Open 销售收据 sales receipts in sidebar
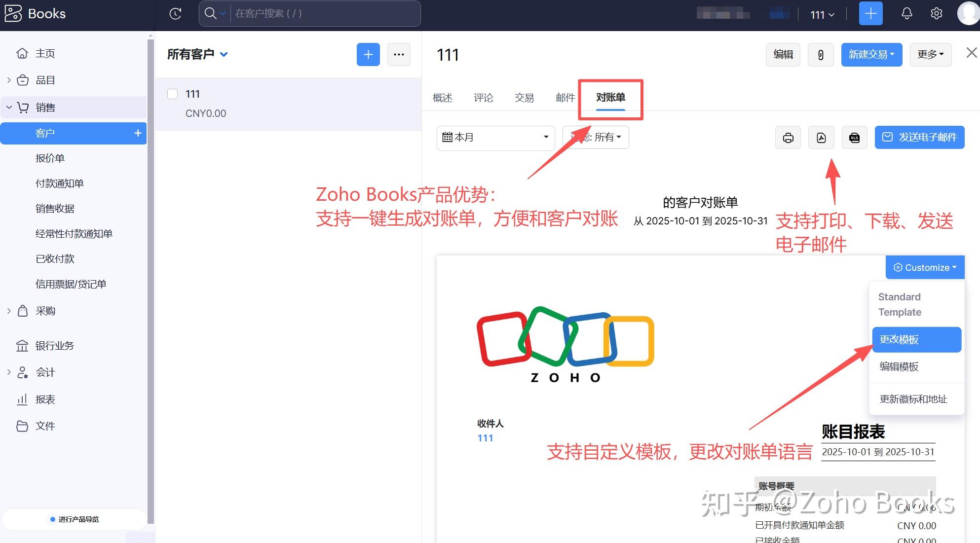Image resolution: width=980 pixels, height=543 pixels. [x=55, y=209]
